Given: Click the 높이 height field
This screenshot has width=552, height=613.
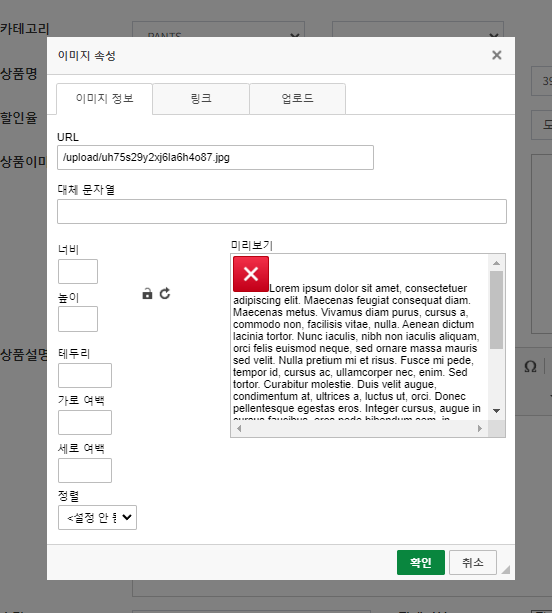Looking at the screenshot, I should click(x=78, y=319).
